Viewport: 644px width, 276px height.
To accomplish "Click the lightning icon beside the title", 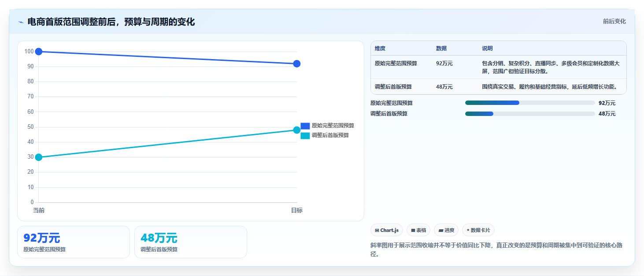I will tap(21, 22).
